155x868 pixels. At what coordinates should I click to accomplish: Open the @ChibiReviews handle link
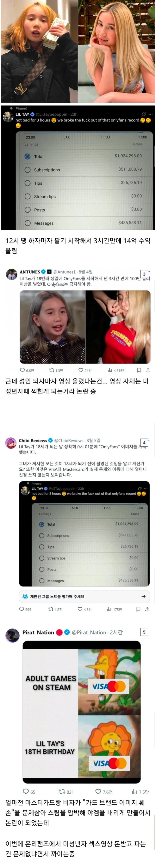[69, 440]
